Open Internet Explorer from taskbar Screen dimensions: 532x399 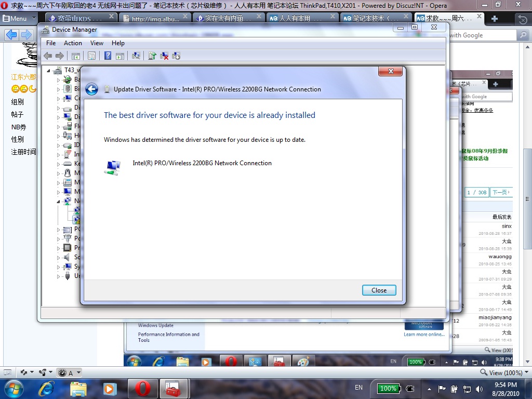coord(46,389)
